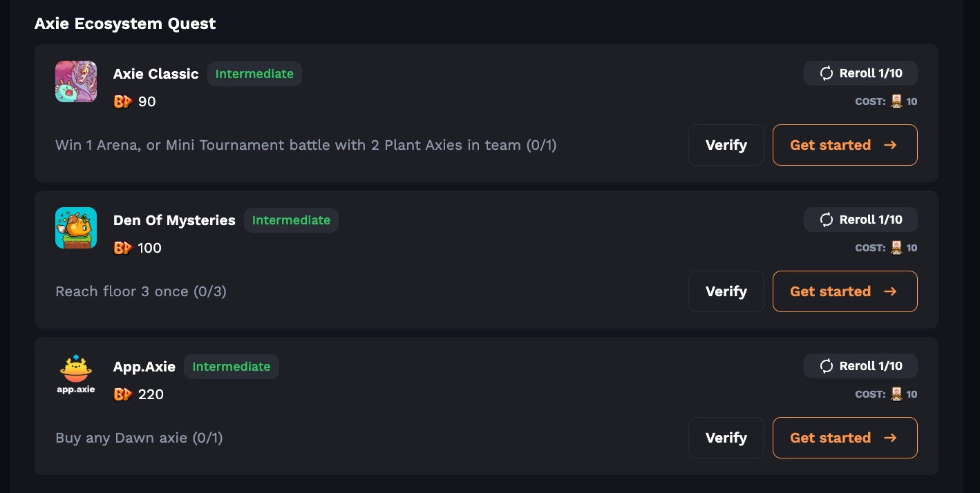Click reroll cost token icon for App.Axie
The image size is (980, 493).
(x=896, y=394)
